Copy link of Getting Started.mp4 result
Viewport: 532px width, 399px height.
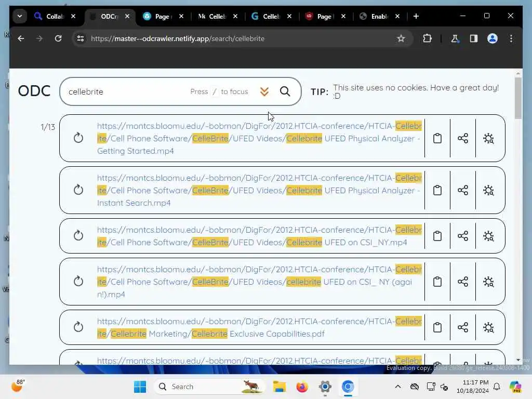[437, 138]
